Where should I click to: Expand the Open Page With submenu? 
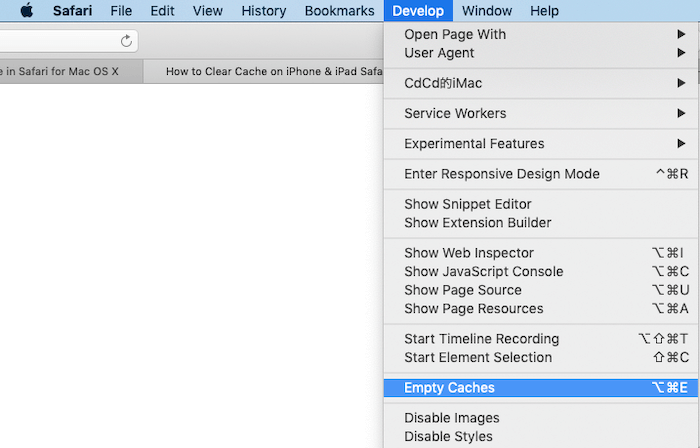pos(541,34)
